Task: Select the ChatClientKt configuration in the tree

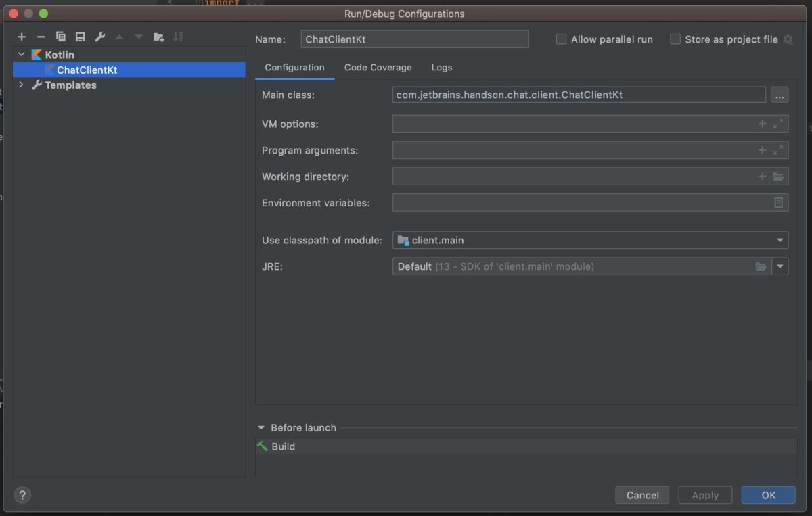Action: click(129, 70)
